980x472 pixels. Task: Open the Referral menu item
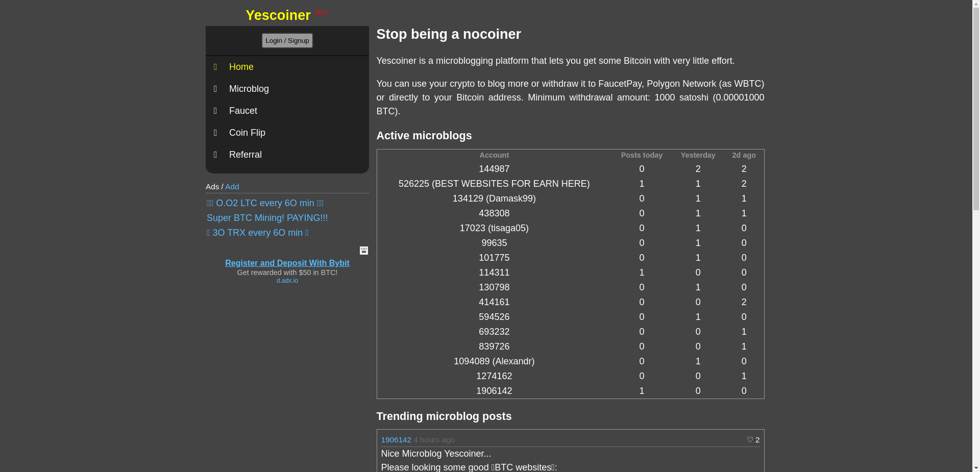(x=245, y=155)
